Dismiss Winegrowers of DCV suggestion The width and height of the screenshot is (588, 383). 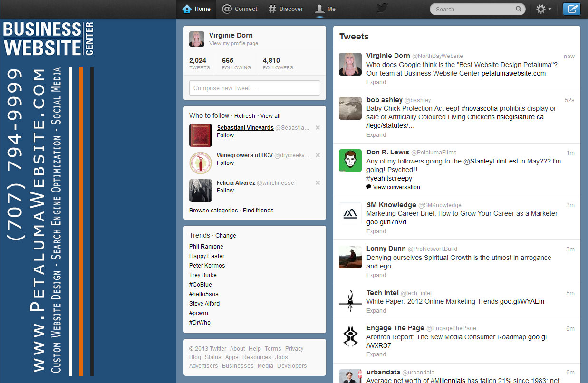[318, 155]
